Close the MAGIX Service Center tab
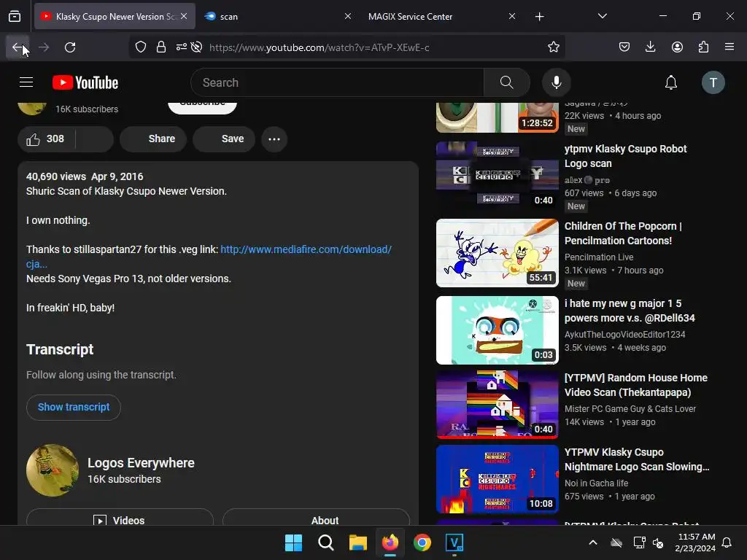 pyautogui.click(x=511, y=17)
